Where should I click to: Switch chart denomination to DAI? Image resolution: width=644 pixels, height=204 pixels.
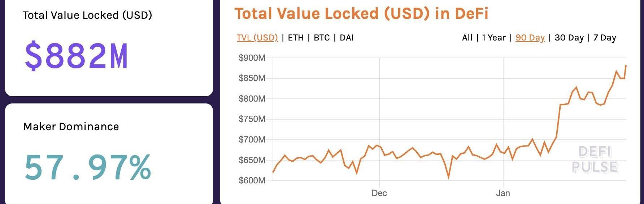[x=347, y=38]
